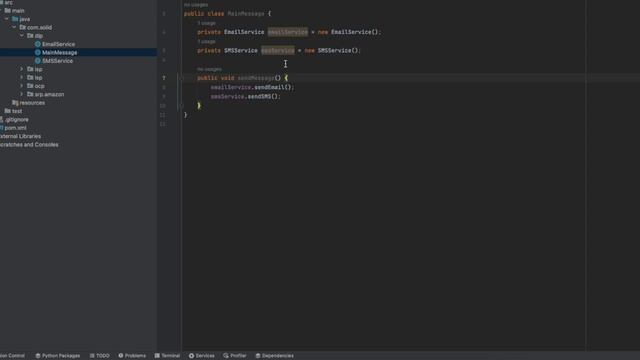Open the Profiler tool window
Screen dimensions: 640x360
pyautogui.click(x=235, y=356)
